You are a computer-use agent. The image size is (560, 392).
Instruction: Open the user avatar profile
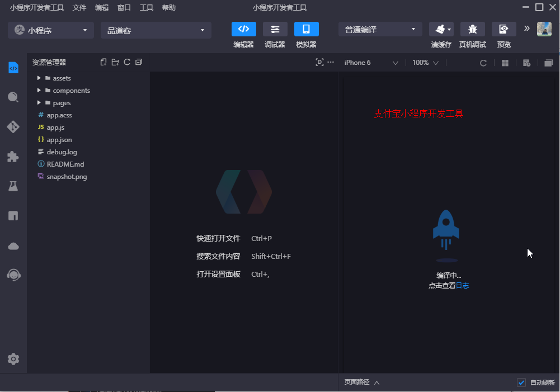544,29
